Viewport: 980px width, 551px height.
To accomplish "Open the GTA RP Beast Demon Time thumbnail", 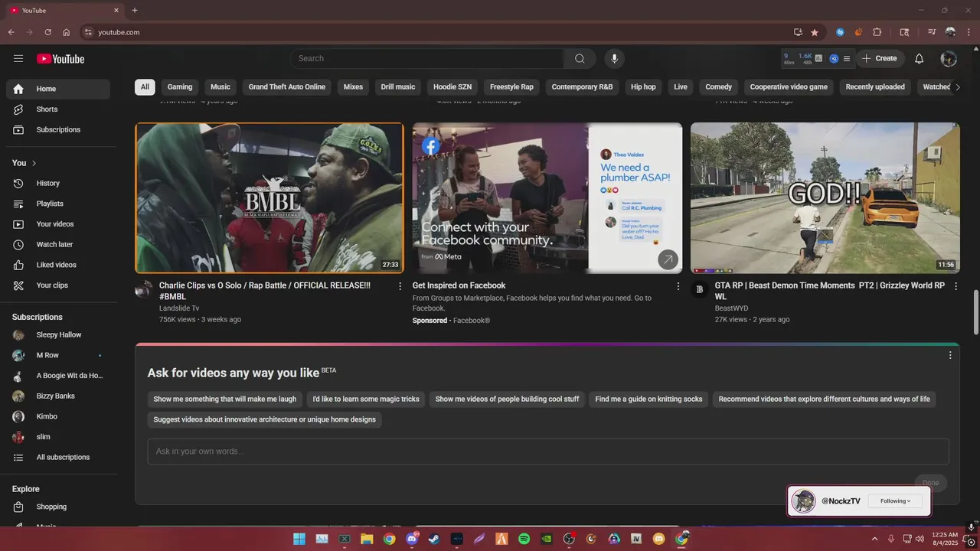I will pos(825,198).
